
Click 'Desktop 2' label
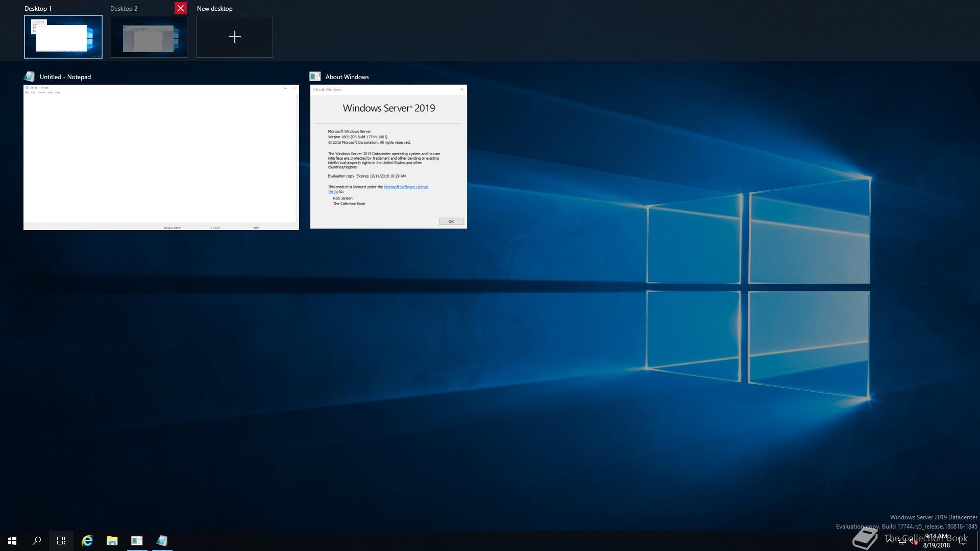[124, 9]
